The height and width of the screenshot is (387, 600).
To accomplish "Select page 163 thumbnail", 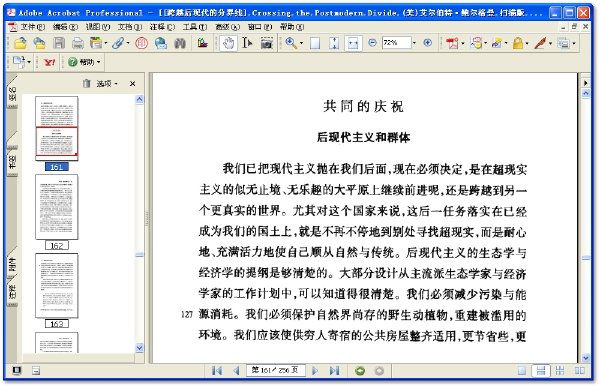I will (57, 286).
